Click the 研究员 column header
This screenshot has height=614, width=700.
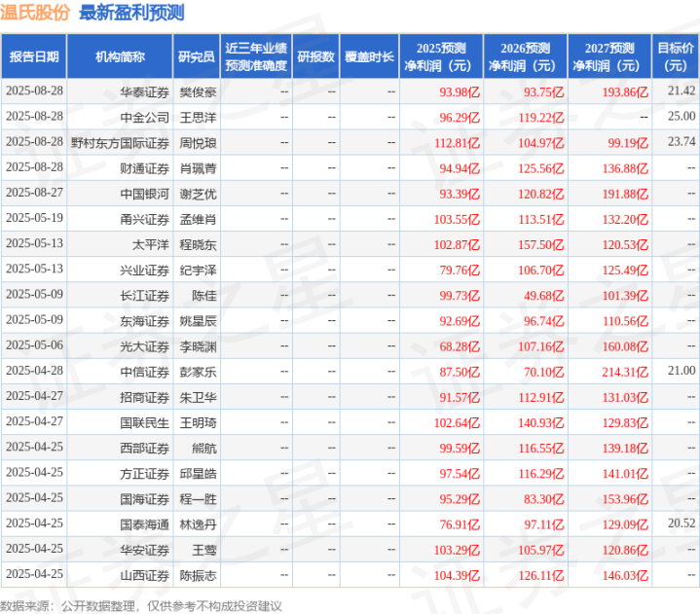point(197,56)
